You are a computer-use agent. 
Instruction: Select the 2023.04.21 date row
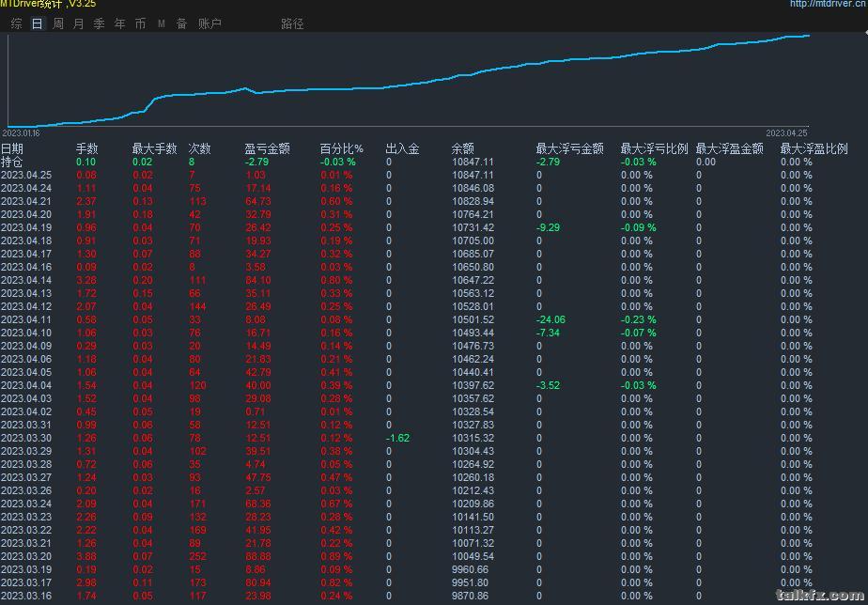(x=26, y=201)
